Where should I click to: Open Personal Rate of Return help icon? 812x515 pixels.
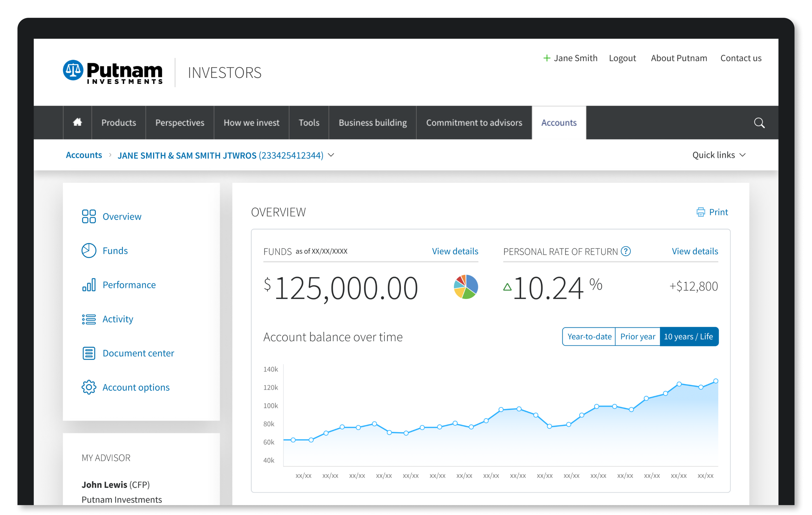[x=625, y=251]
